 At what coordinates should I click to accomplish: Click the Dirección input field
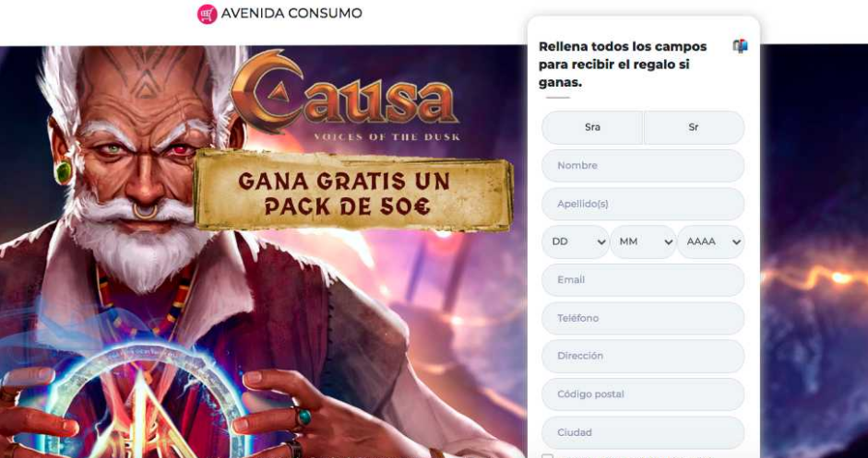(643, 357)
